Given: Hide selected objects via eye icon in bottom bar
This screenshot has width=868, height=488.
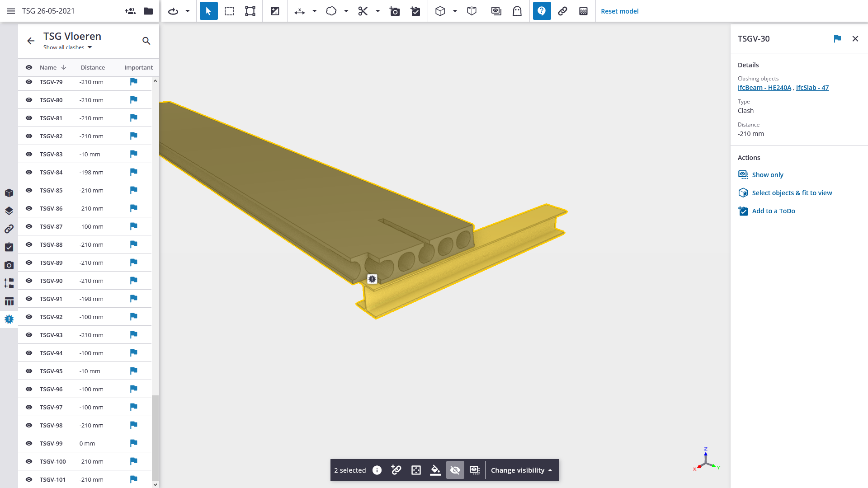Looking at the screenshot, I should click(455, 470).
